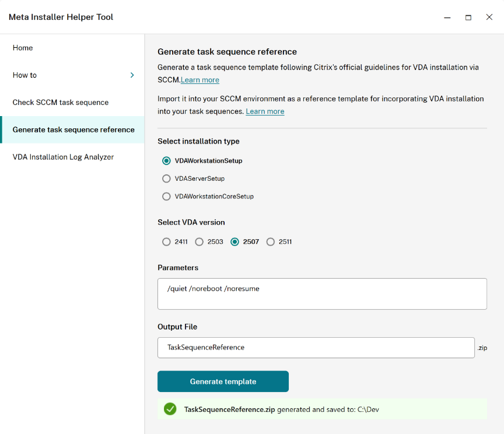Image resolution: width=504 pixels, height=434 pixels.
Task: Click the Output File name field
Action: [315, 347]
